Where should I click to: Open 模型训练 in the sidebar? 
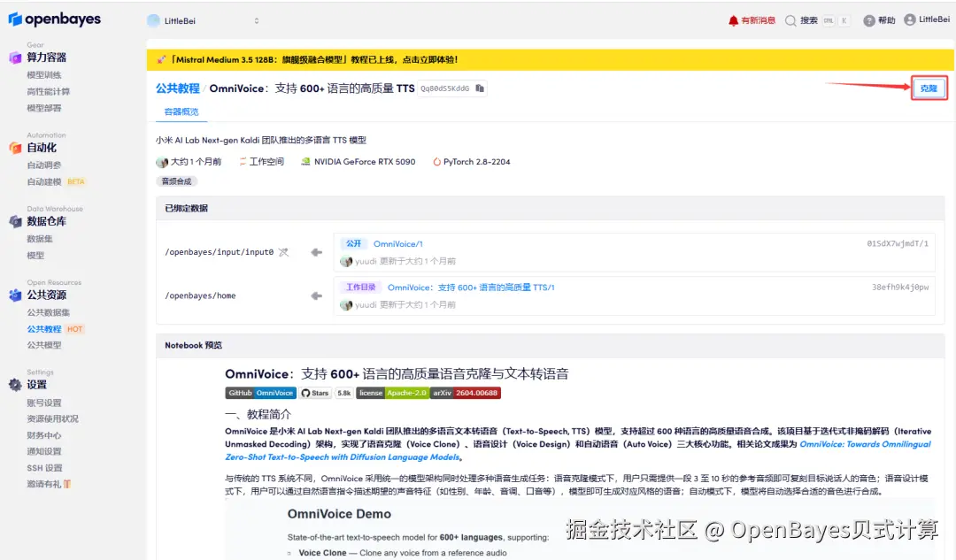tap(44, 75)
